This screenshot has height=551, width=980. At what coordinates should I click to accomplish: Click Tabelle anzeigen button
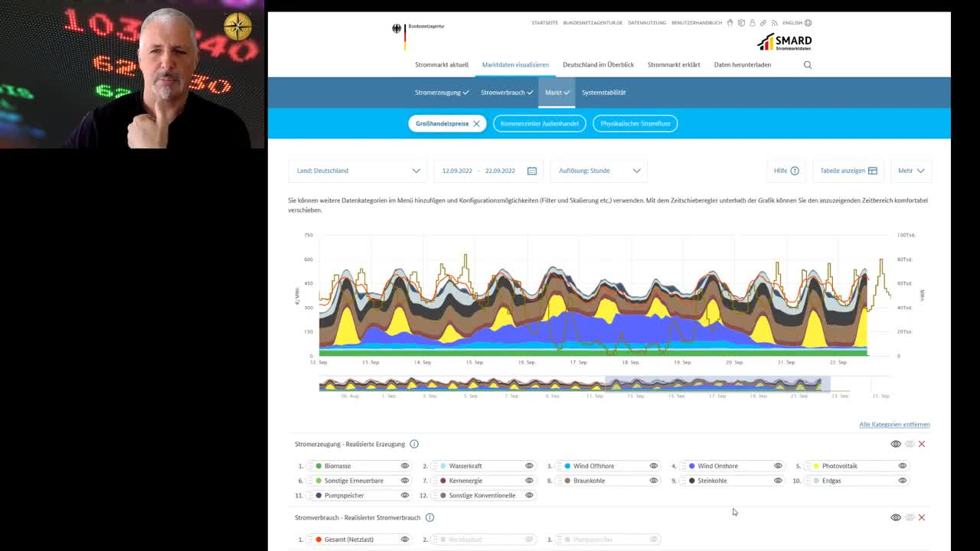[x=848, y=171]
